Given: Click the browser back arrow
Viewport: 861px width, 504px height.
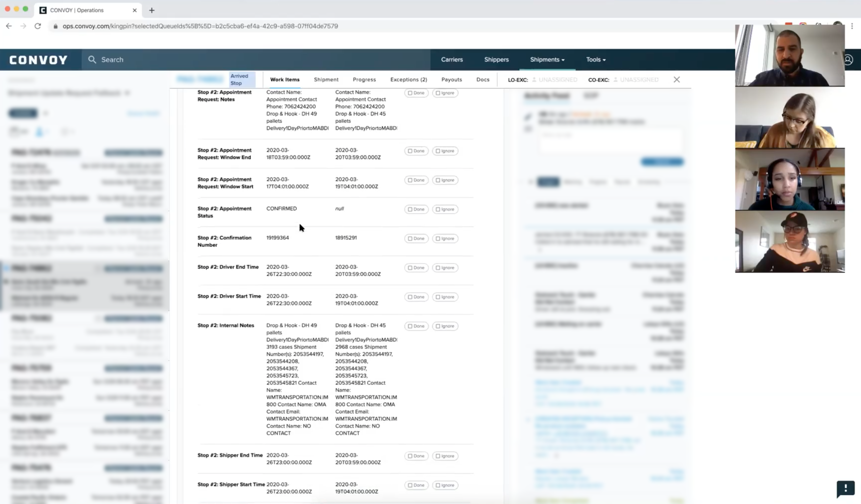Looking at the screenshot, I should 9,26.
